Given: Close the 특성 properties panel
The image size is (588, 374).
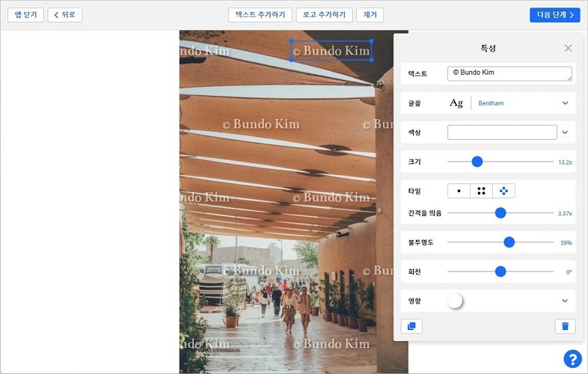Looking at the screenshot, I should (x=568, y=48).
